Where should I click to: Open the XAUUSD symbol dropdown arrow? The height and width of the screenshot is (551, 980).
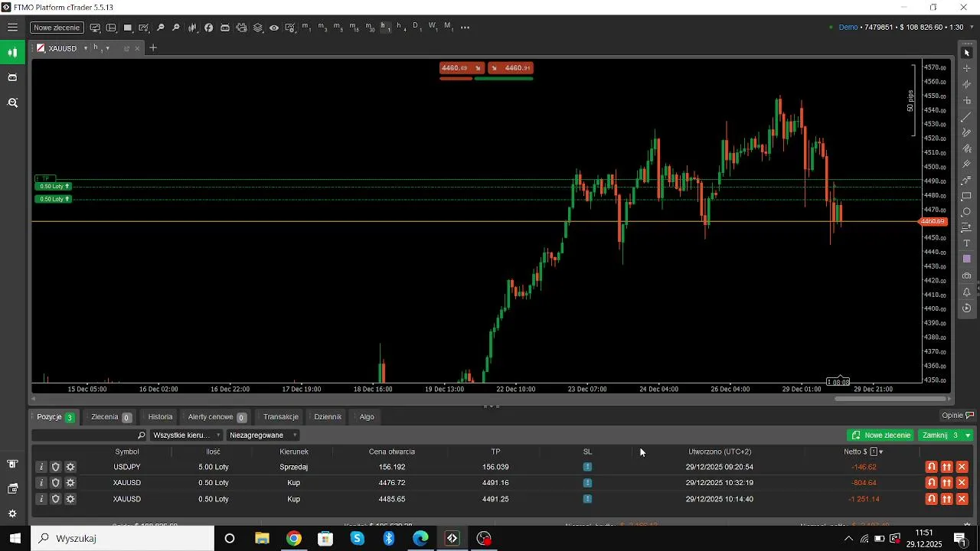[85, 48]
